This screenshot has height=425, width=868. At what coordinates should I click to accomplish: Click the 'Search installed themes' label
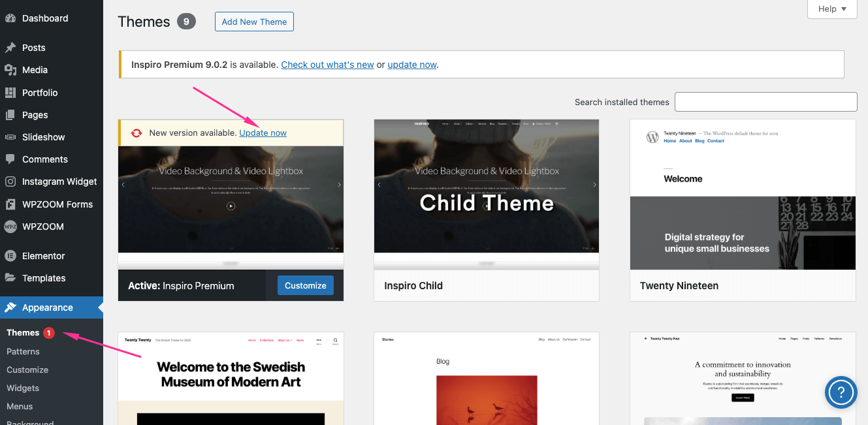[622, 102]
